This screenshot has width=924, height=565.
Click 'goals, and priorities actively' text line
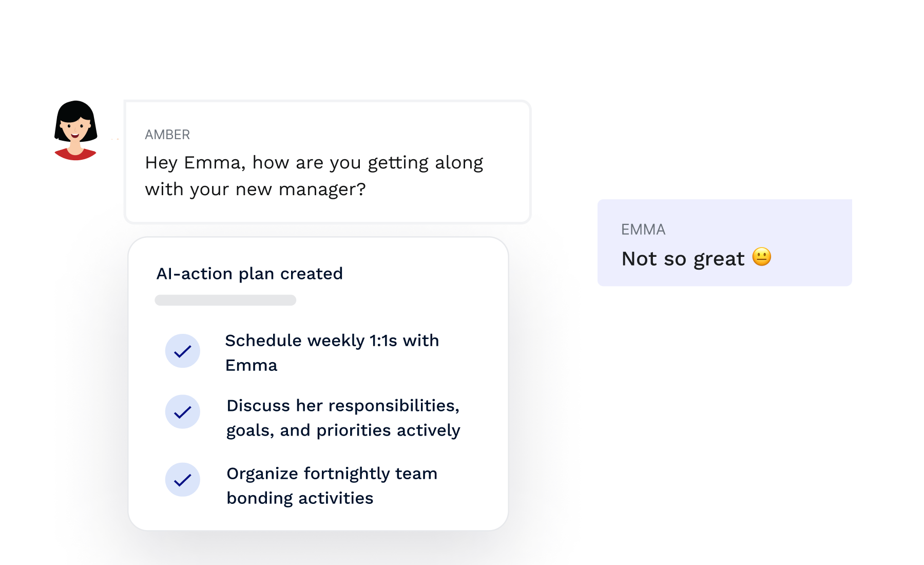[343, 430]
